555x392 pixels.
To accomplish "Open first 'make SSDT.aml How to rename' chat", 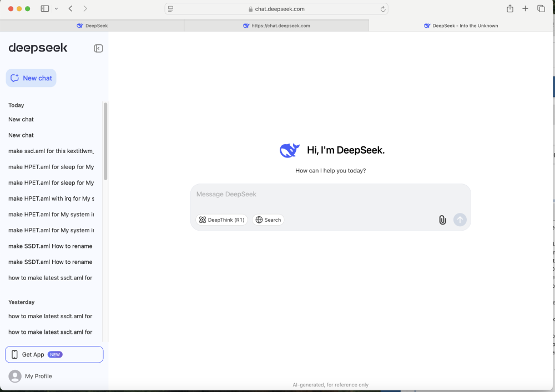I will [51, 246].
